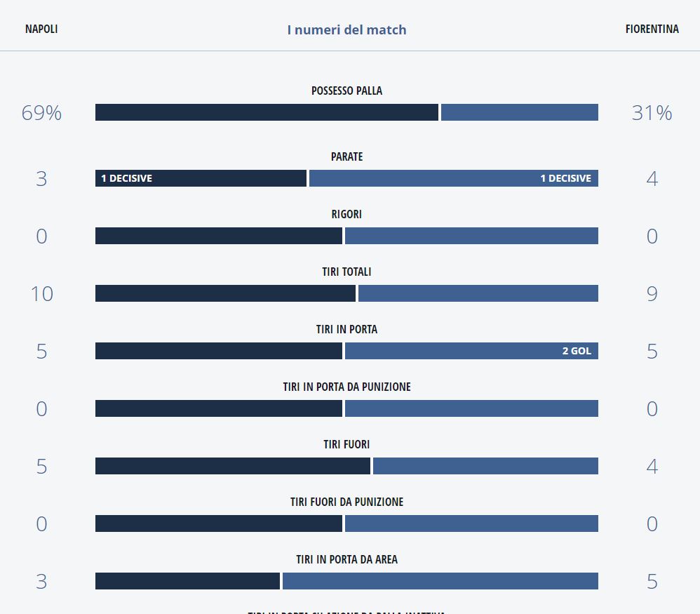Viewport: 700px width, 614px height.
Task: Click the PARATE stat label
Action: [346, 157]
